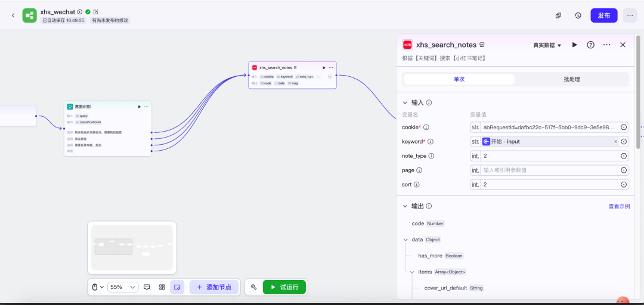
Task: Run the 意图识别 node on canvas
Action: point(139,107)
